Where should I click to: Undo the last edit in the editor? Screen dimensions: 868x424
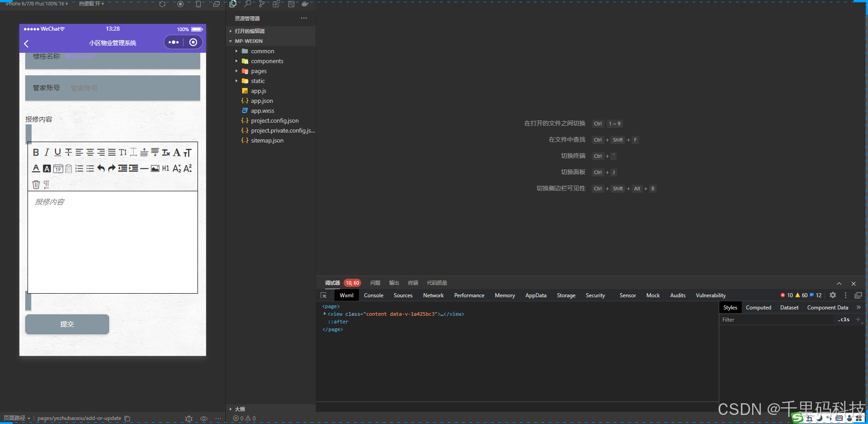[101, 168]
